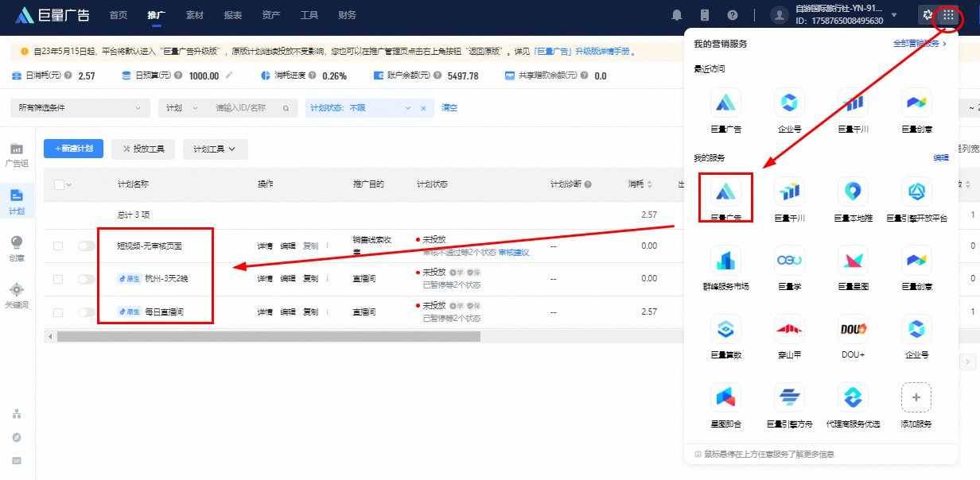The height and width of the screenshot is (480, 980).
Task: Open 全部营销服务 link
Action: tap(920, 44)
